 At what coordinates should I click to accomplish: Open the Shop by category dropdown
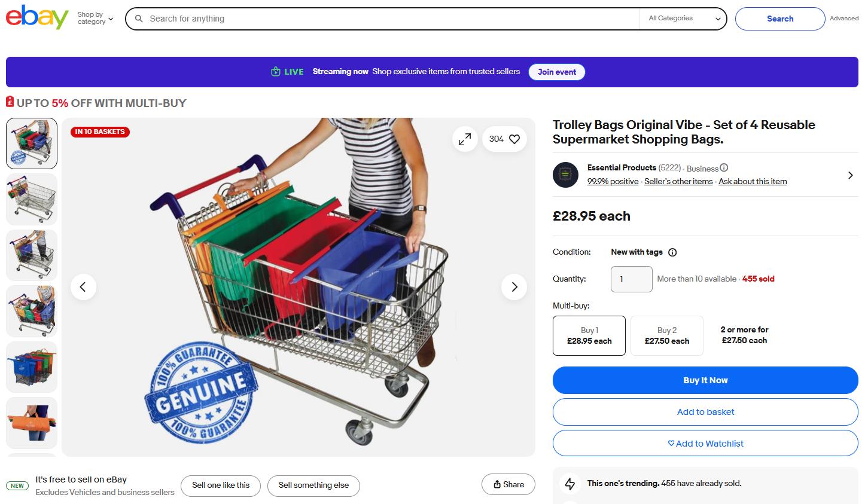(95, 19)
